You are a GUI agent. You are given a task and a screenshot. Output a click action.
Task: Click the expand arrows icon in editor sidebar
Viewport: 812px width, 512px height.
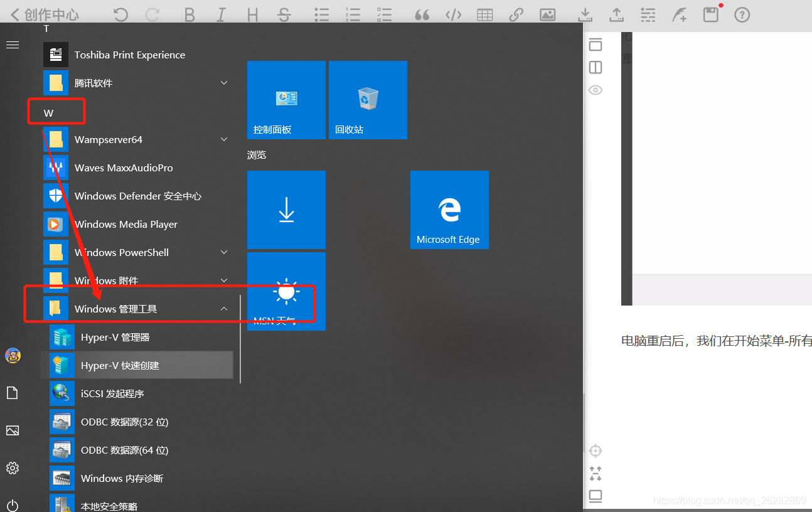point(596,473)
